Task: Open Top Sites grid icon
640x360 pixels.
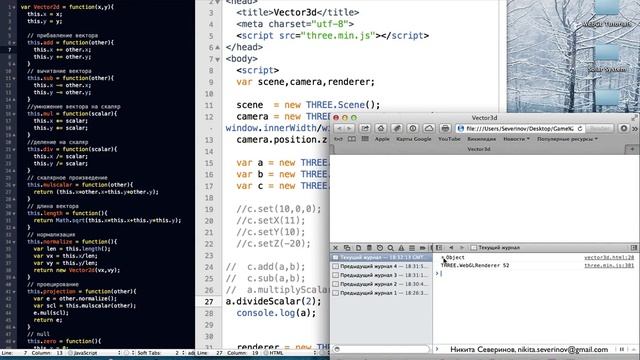Action: [x=365, y=139]
